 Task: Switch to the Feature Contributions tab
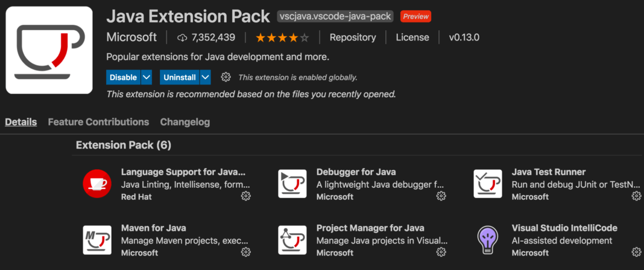point(98,122)
